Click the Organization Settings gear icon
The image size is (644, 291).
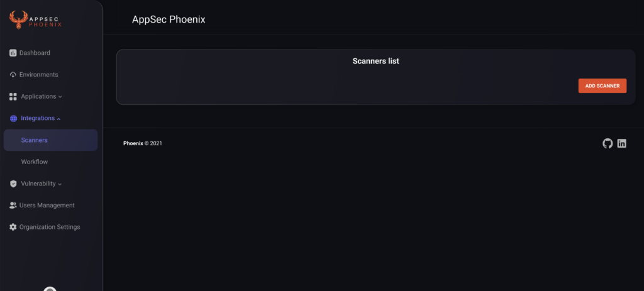(x=13, y=227)
